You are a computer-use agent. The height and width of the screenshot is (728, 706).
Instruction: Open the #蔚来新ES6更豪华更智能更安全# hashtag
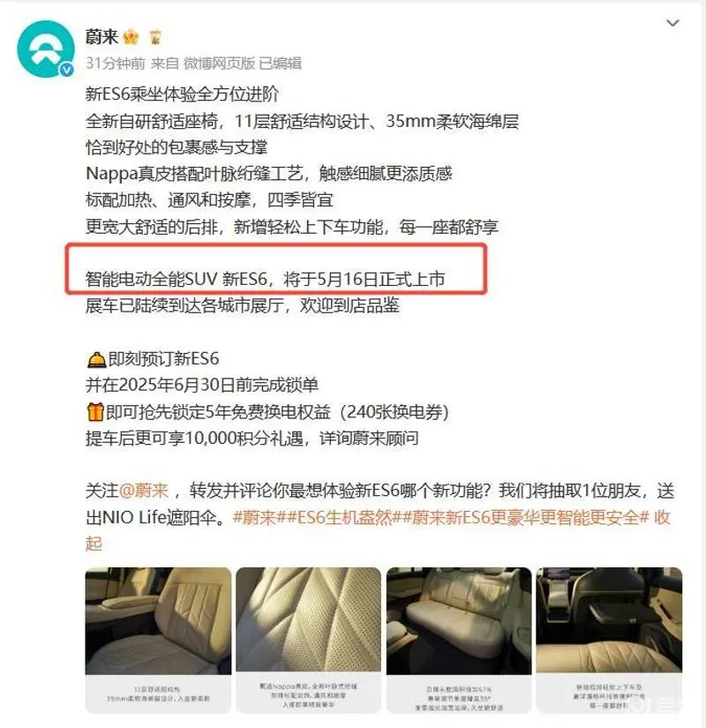point(524,517)
